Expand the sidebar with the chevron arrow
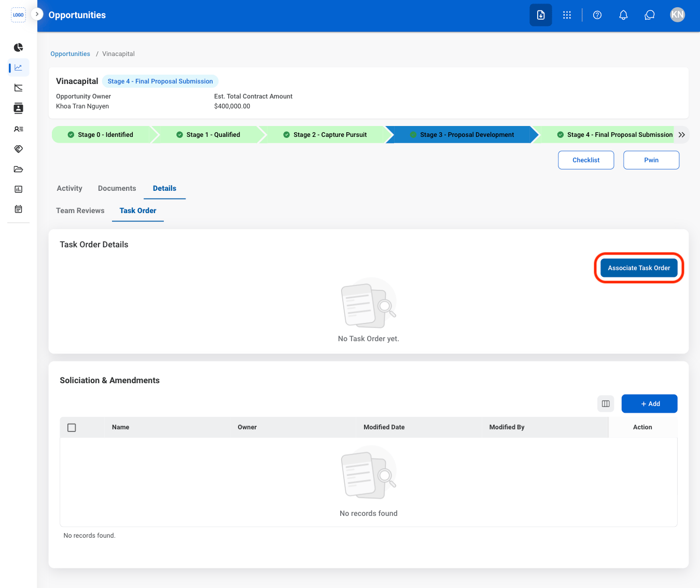The image size is (700, 588). pos(37,15)
